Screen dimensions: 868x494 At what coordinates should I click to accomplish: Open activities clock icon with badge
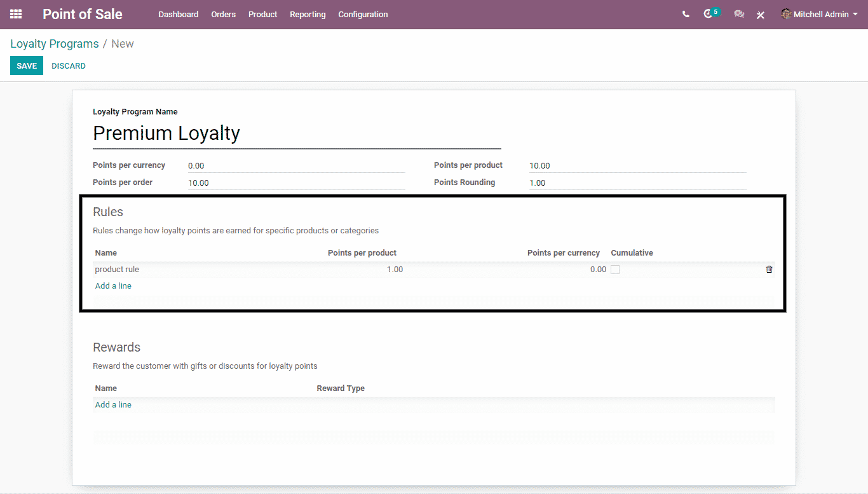pyautogui.click(x=709, y=14)
